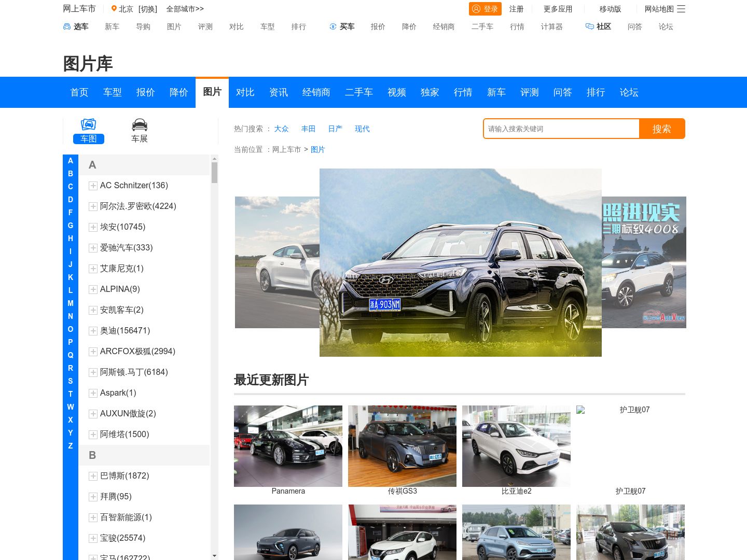Image resolution: width=747 pixels, height=560 pixels.
Task: Click the 注册 register link
Action: (517, 9)
